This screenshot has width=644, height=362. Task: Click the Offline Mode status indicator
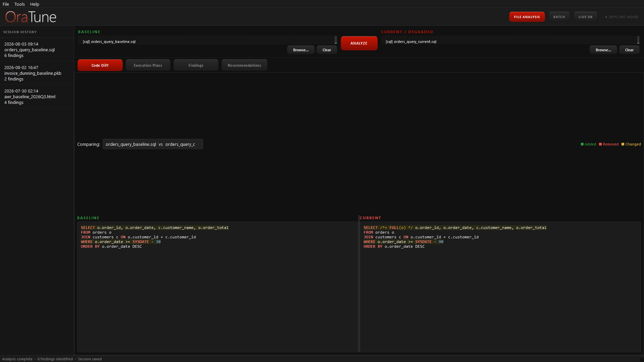(622, 17)
